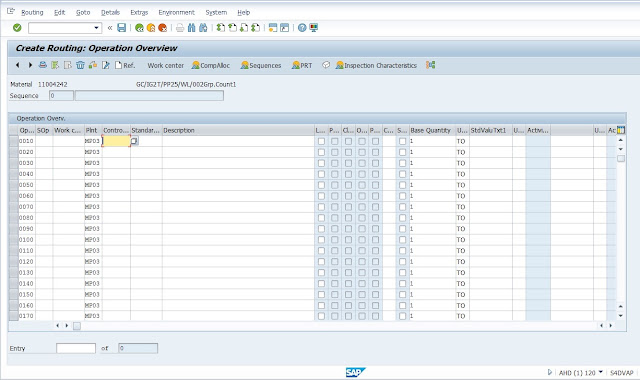Image resolution: width=640 pixels, height=380 pixels.
Task: Tick the S... column checkbox in row 0070
Action: (x=402, y=207)
